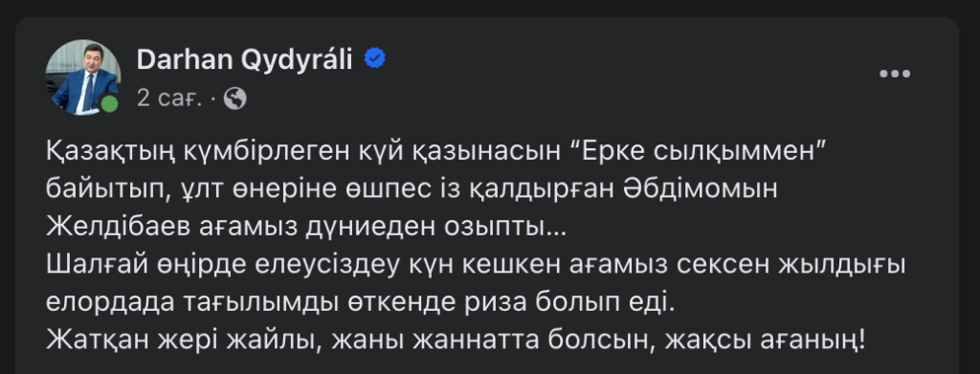Image resolution: width=980 pixels, height=374 pixels.
Task: Open the three-dot post options menu
Action: 895,74
